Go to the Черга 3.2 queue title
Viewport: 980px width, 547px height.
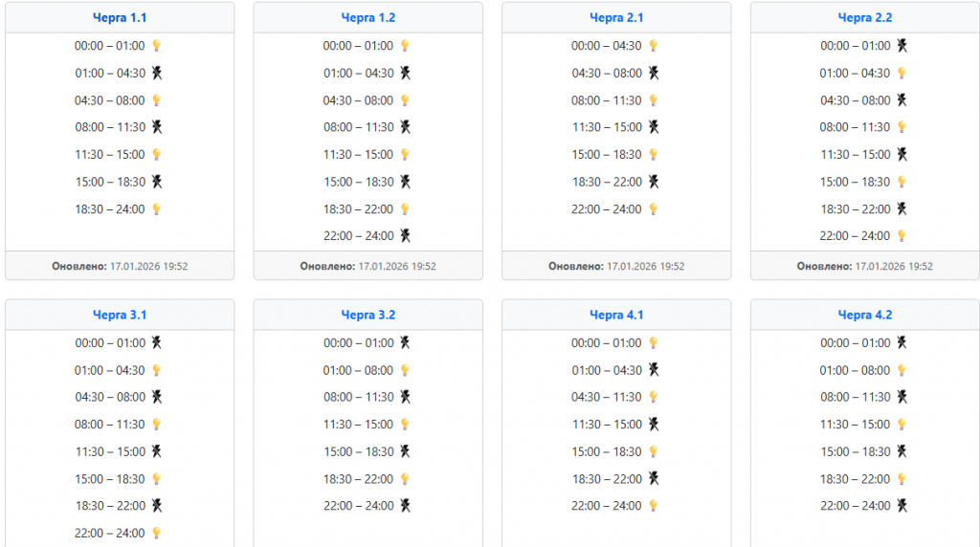(x=368, y=315)
